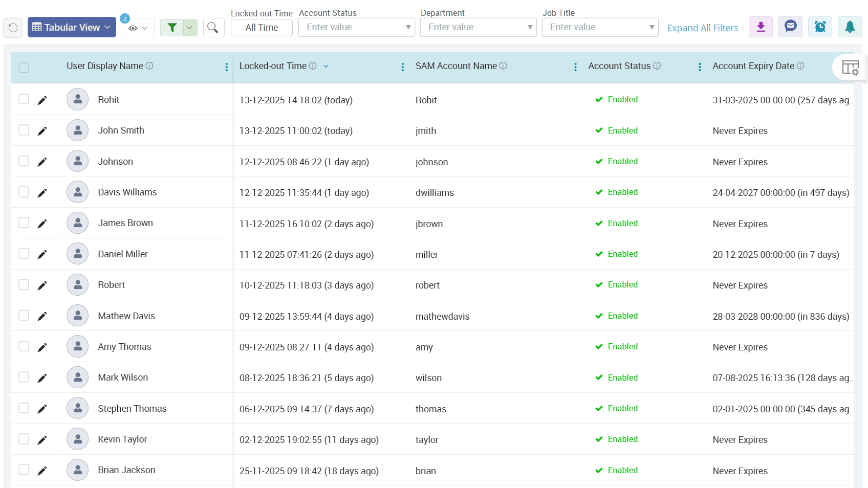Select the checkbox next to John Smith

[x=24, y=130]
